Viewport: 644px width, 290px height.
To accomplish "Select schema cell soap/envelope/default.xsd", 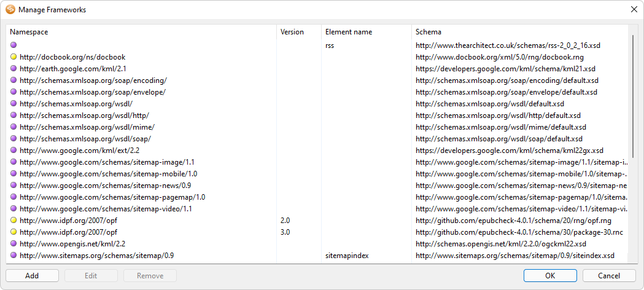I will tap(506, 92).
